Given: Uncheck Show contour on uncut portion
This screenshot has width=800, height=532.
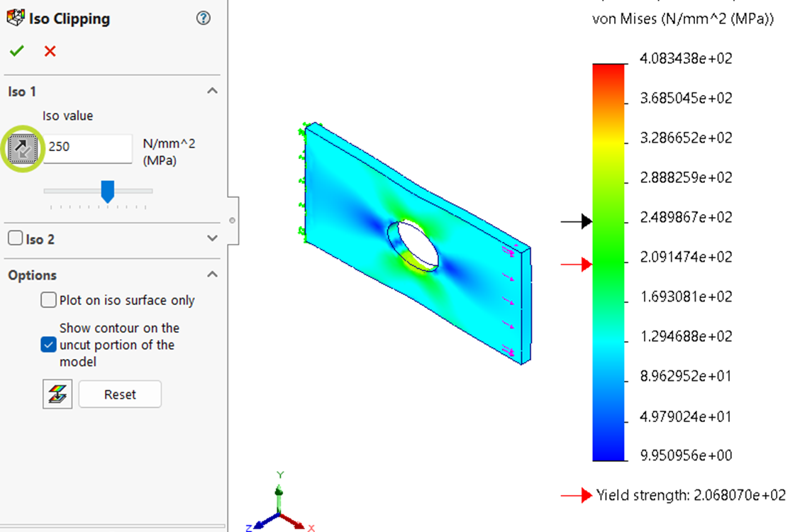Looking at the screenshot, I should pos(48,345).
